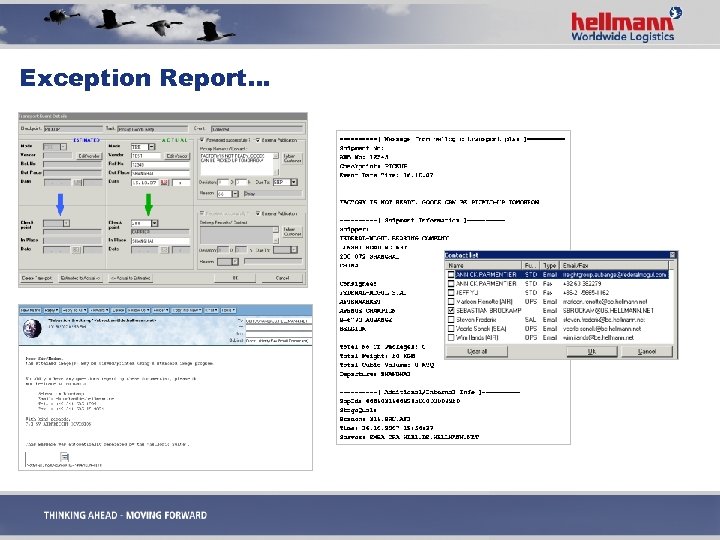Image resolution: width=720 pixels, height=540 pixels.
Task: Close the Contact list window
Action: click(673, 255)
